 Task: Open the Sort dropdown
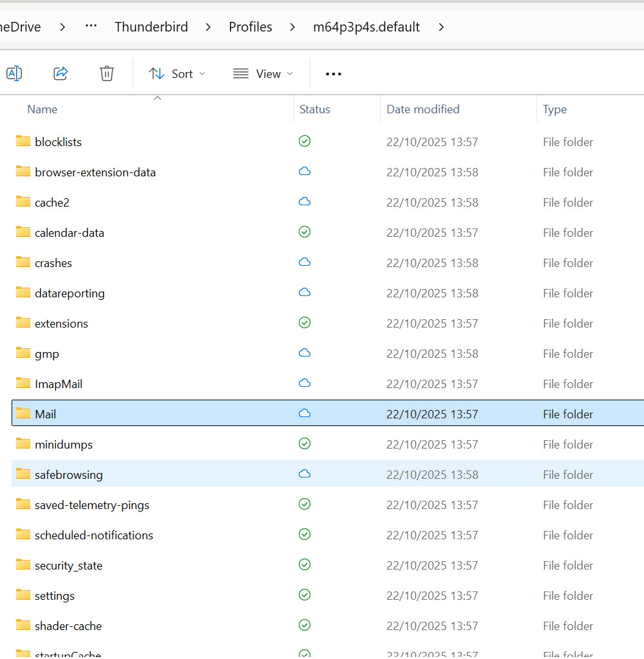point(177,74)
